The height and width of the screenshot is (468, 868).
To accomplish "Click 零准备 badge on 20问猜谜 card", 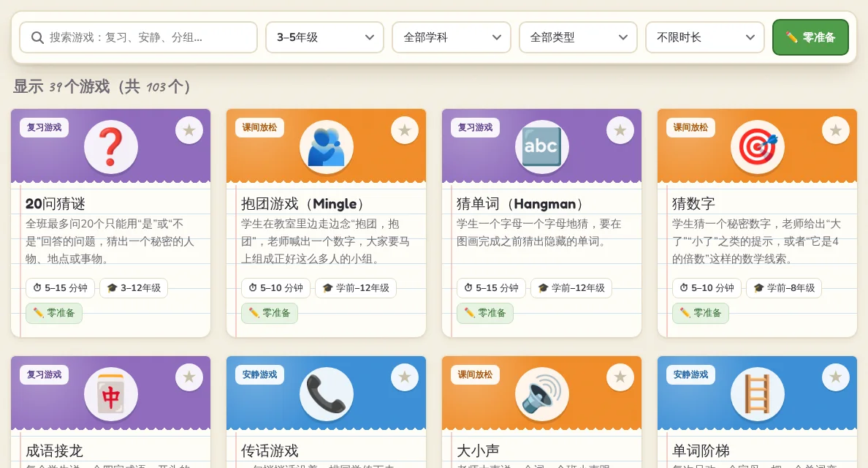I will point(54,314).
